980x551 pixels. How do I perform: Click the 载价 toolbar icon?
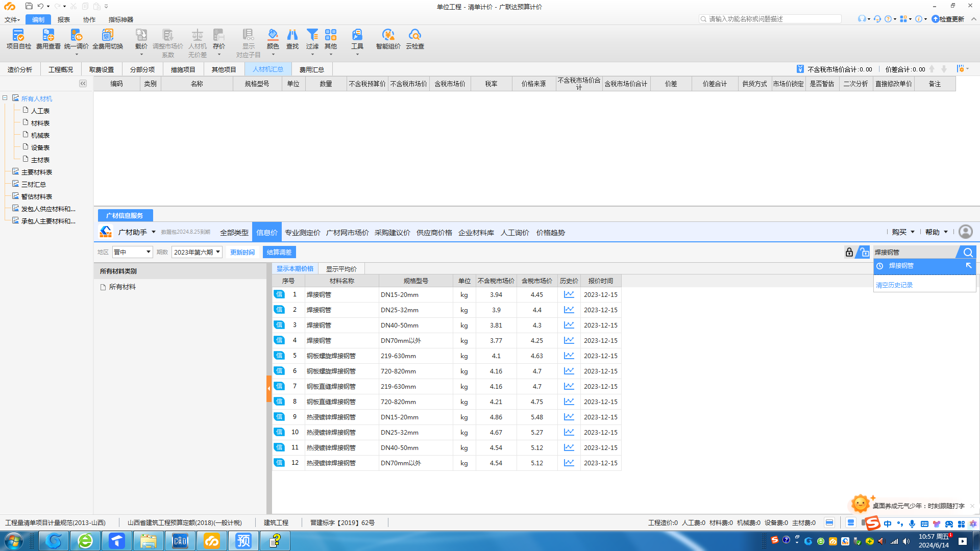141,39
